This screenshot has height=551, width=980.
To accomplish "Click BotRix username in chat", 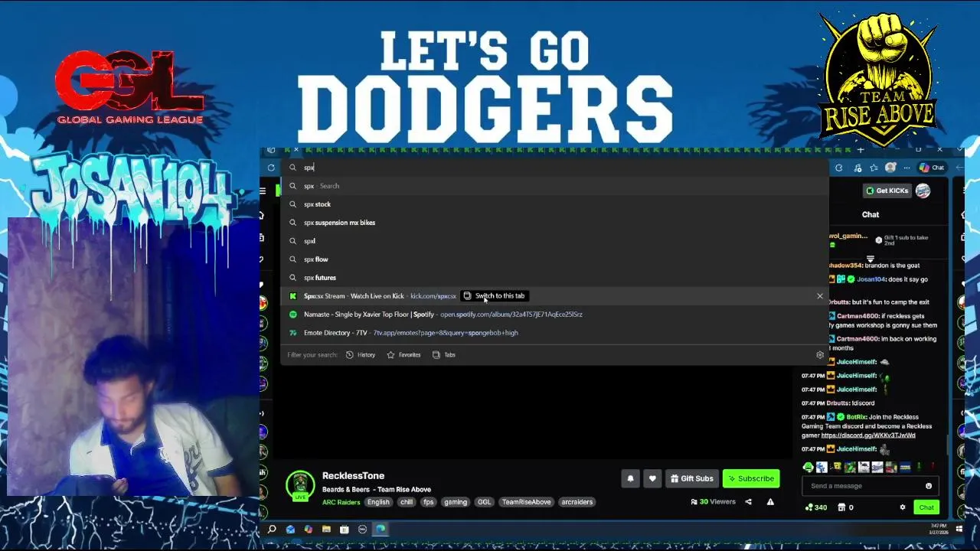I will click(x=856, y=417).
